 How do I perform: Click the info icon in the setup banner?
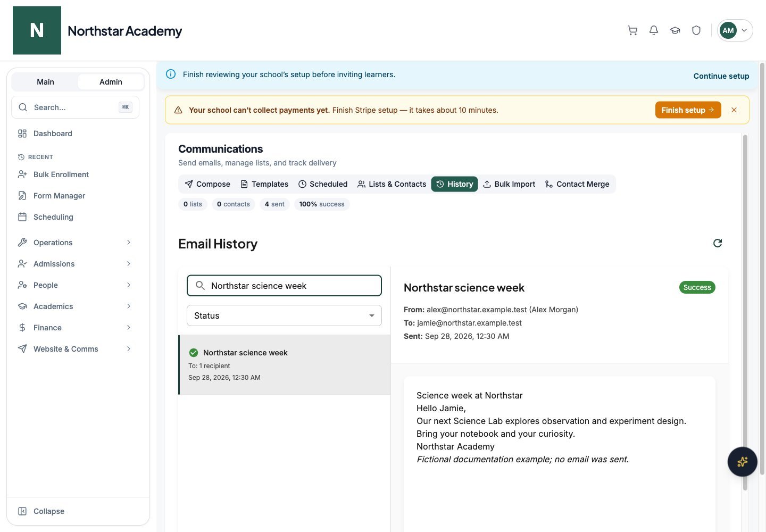pos(171,74)
